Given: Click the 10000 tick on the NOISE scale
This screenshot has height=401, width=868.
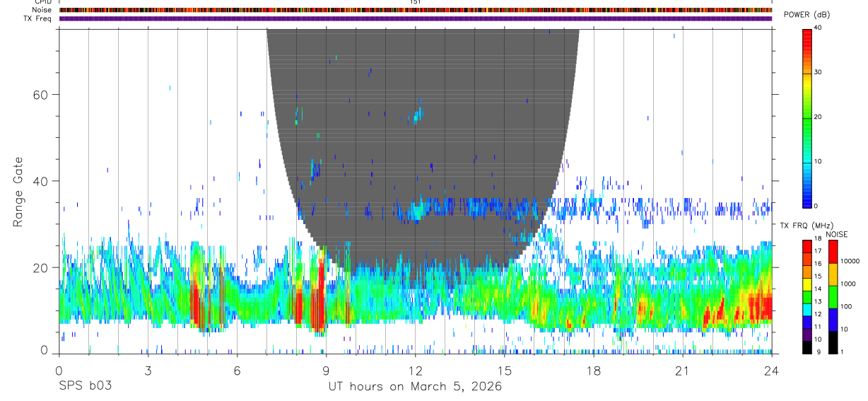Looking at the screenshot, I should coord(850,261).
